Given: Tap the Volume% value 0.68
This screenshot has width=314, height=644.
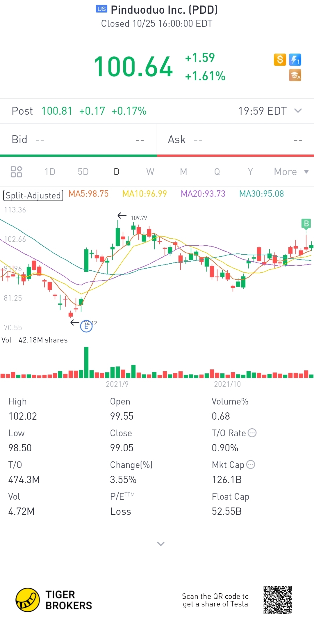Looking at the screenshot, I should [221, 416].
